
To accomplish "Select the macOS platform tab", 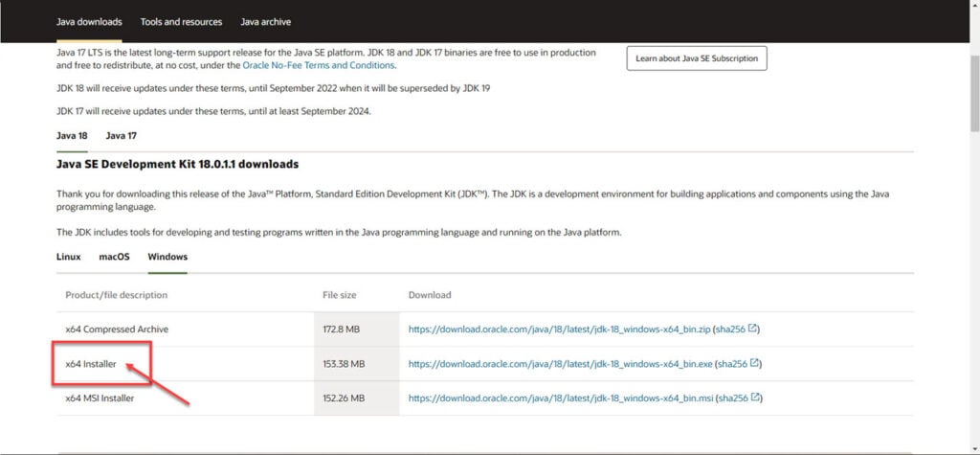I will pyautogui.click(x=115, y=257).
